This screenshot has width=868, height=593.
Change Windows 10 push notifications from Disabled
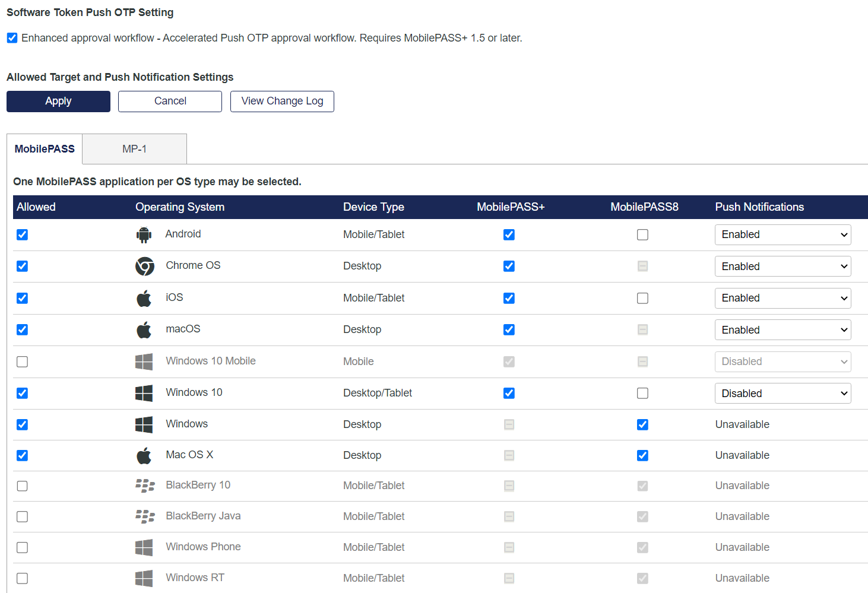coord(783,393)
